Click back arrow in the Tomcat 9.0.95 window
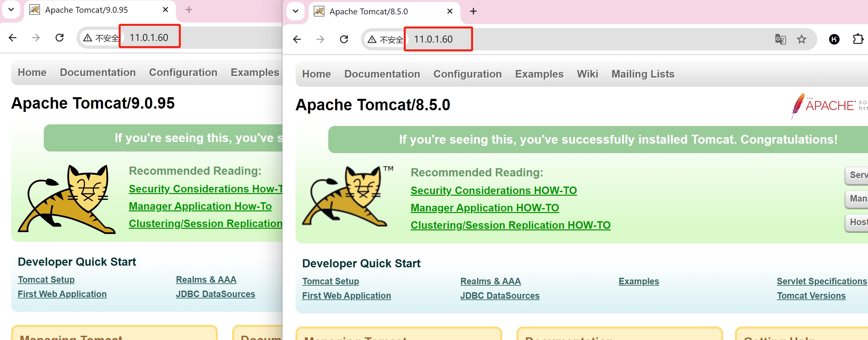This screenshot has width=868, height=340. pos(12,37)
